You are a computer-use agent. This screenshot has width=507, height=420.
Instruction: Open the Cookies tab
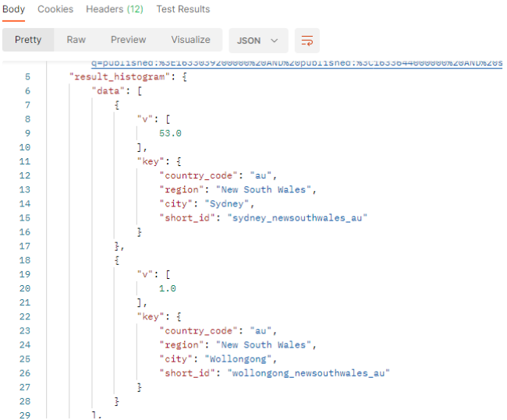pos(55,9)
